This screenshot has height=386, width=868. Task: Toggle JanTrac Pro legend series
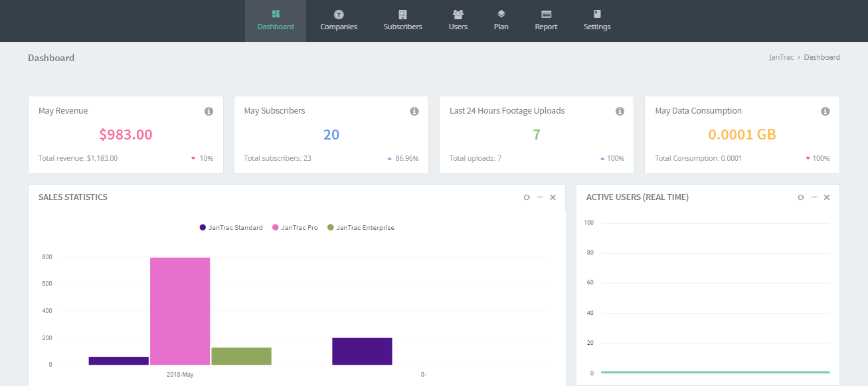tap(295, 228)
